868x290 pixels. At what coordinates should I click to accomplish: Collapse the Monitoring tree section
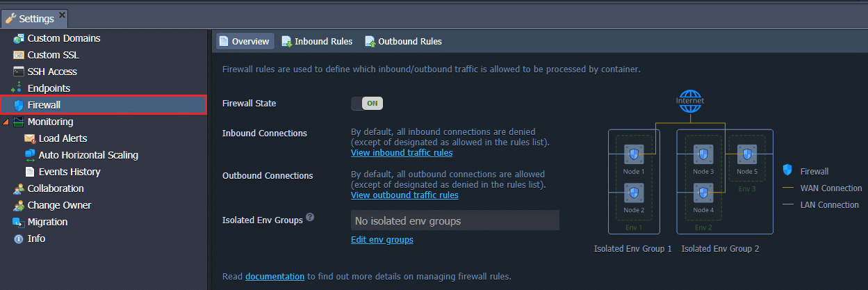6,122
